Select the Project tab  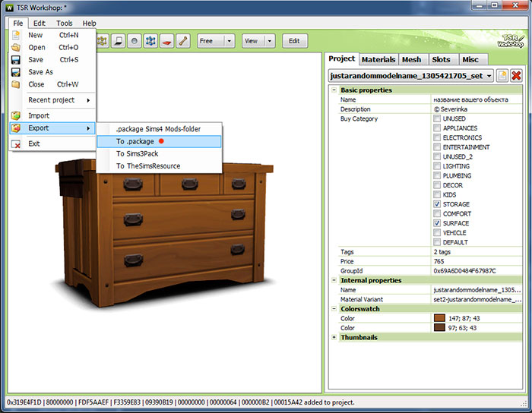point(342,58)
